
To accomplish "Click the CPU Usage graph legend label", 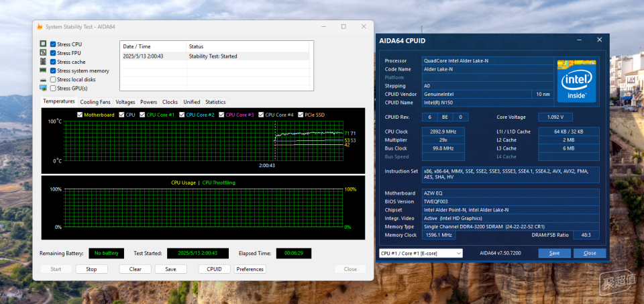I will [x=183, y=183].
